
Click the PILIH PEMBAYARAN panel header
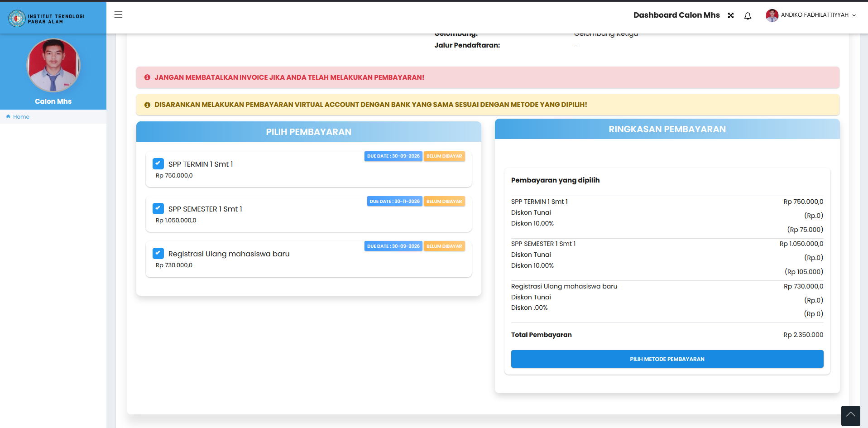[x=309, y=132]
